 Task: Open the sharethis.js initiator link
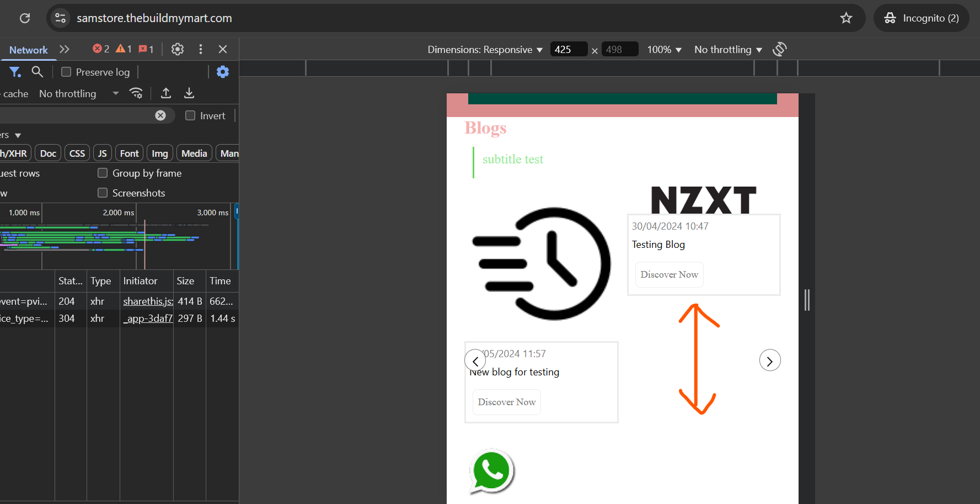tap(148, 301)
